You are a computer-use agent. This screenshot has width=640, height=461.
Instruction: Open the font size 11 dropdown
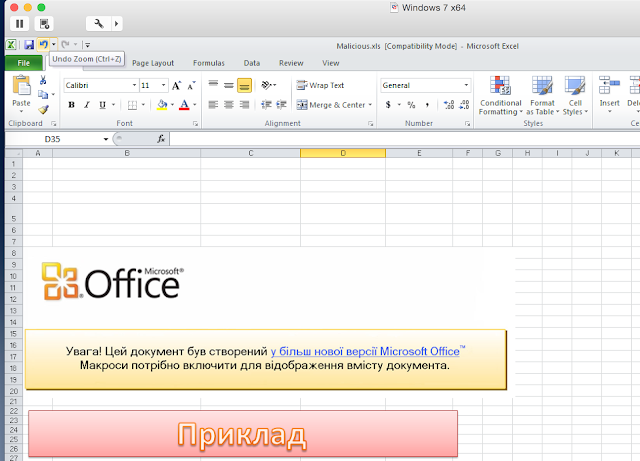click(x=164, y=85)
